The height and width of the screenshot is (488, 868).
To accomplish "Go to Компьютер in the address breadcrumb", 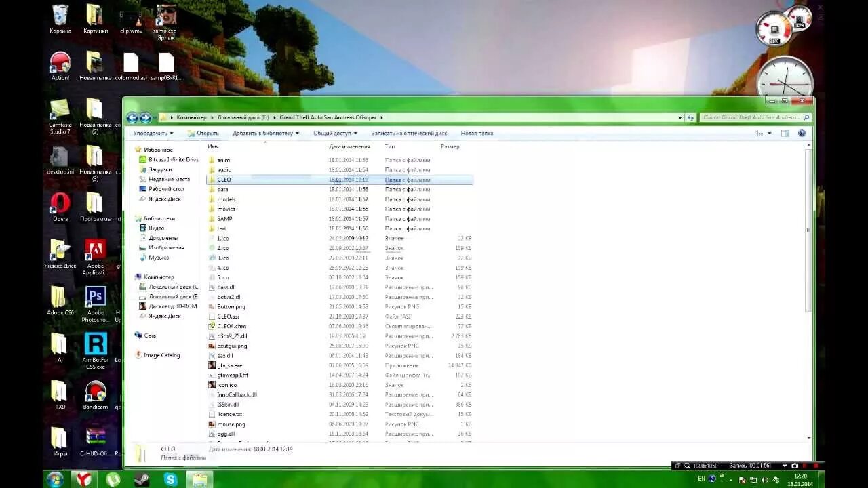I will pos(191,117).
